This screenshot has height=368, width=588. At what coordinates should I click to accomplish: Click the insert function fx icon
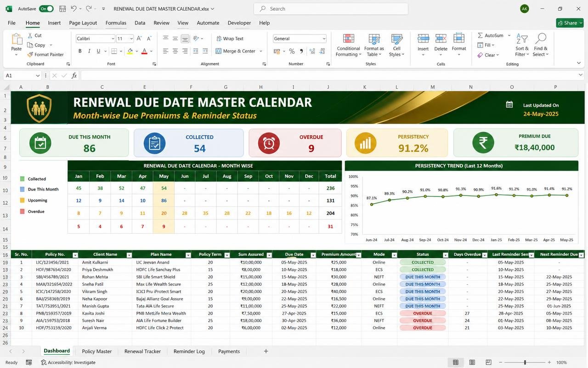point(74,75)
